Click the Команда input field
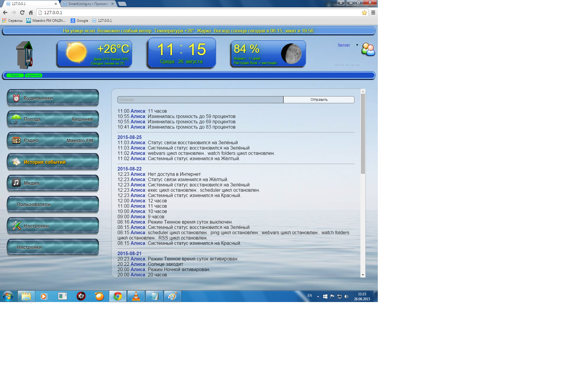The width and height of the screenshot is (588, 374). pos(200,100)
